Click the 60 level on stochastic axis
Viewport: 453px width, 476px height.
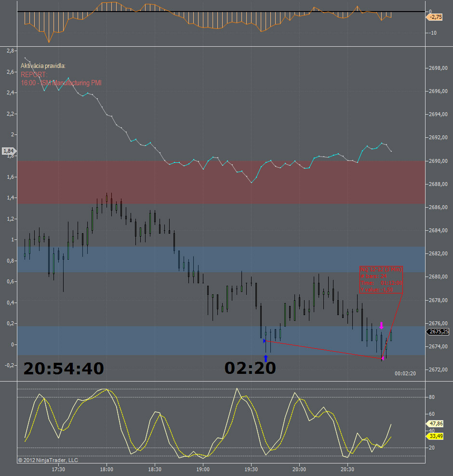click(431, 414)
